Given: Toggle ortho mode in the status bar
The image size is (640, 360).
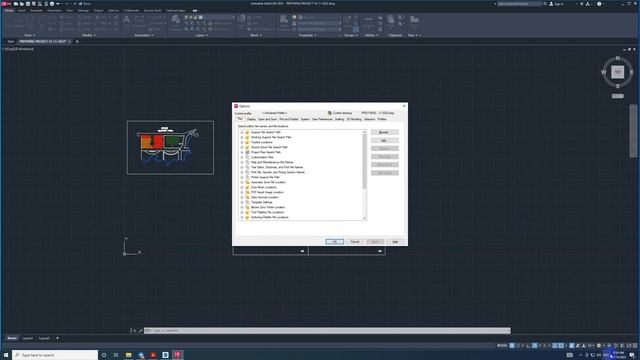Looking at the screenshot, I should [528, 346].
